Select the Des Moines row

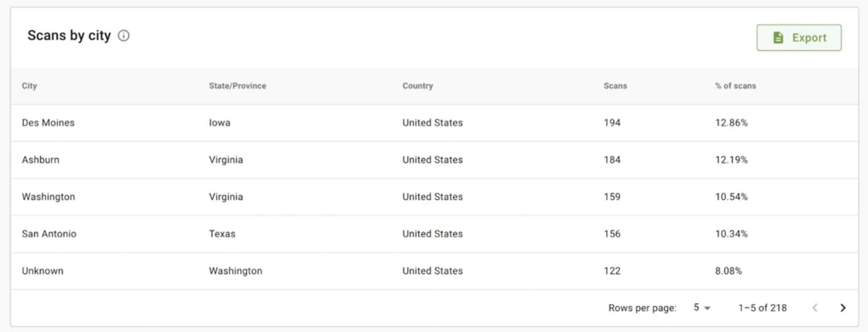[x=434, y=123]
